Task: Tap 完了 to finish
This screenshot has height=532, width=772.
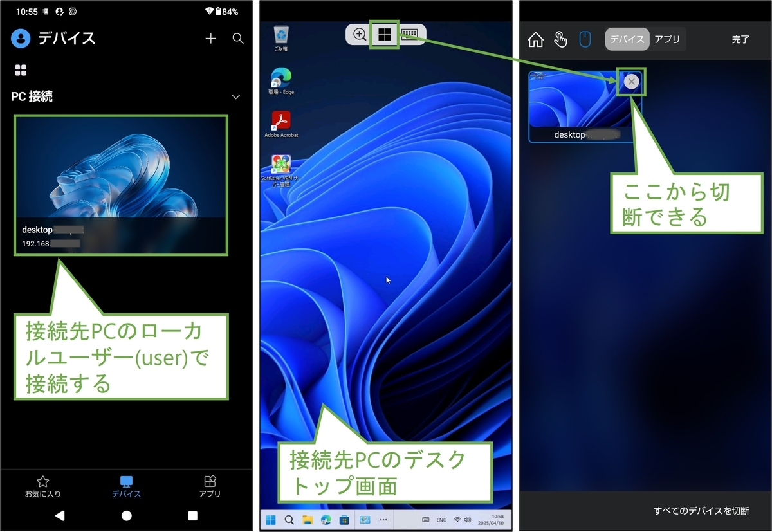Action: 741,40
